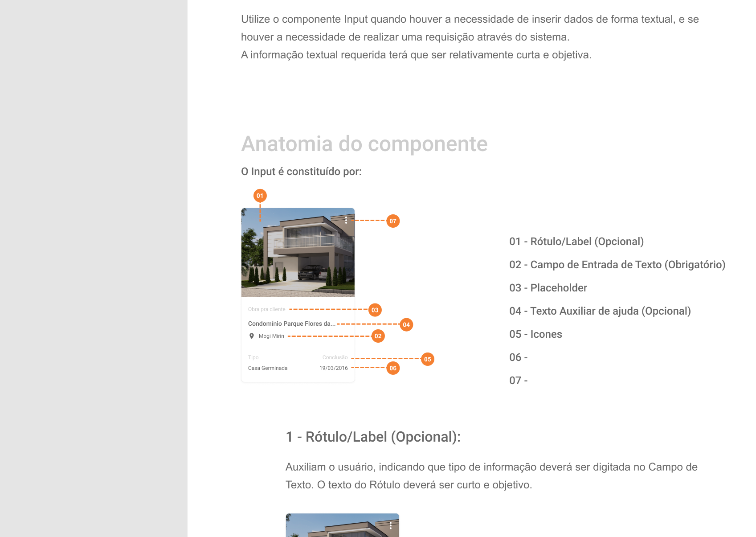Image resolution: width=756 pixels, height=537 pixels.
Task: Click legend item '04 - Texto Auxiliar de ajuda'
Action: pos(600,311)
